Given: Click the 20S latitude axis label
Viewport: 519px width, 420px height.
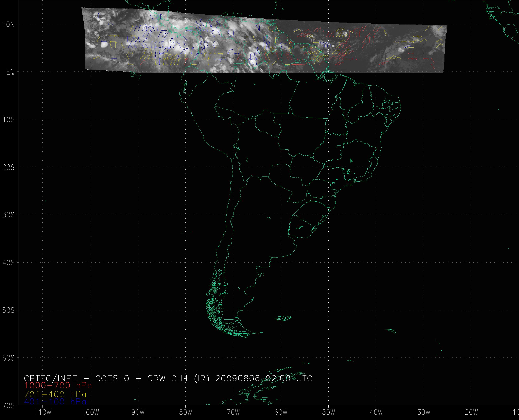Looking at the screenshot, I should pyautogui.click(x=9, y=167).
